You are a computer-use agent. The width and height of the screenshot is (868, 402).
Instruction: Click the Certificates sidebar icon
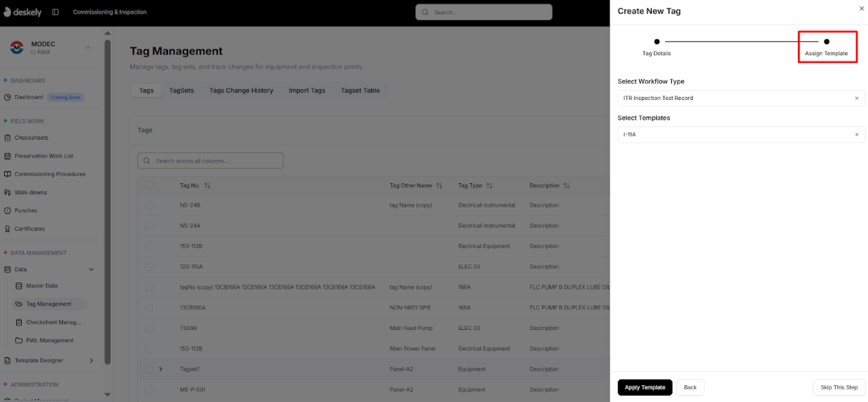8,229
